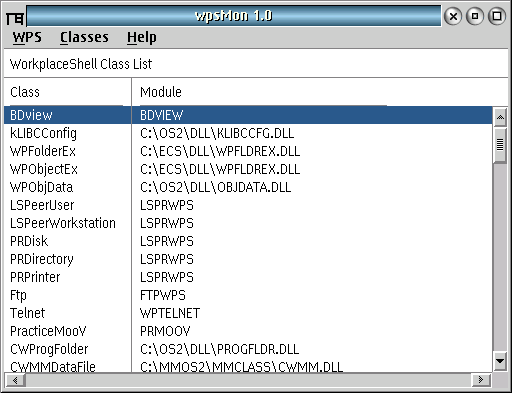
Task: Select the WPObjectEx class entry
Action: point(44,169)
